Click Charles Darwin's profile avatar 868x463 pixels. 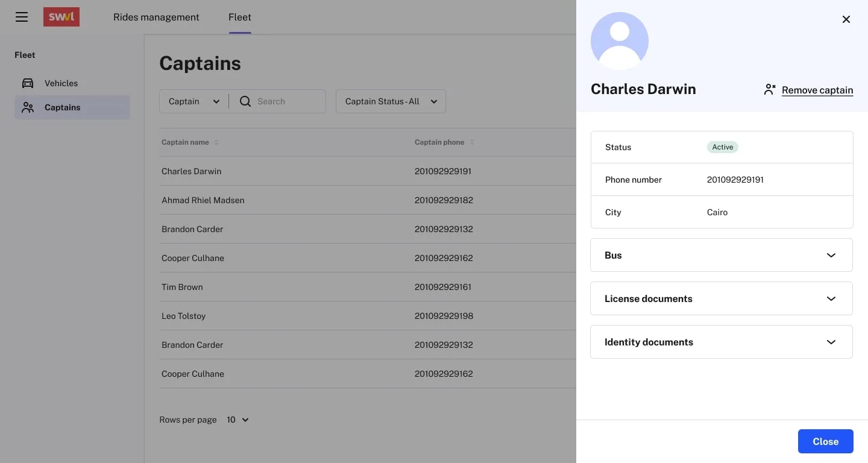[619, 41]
